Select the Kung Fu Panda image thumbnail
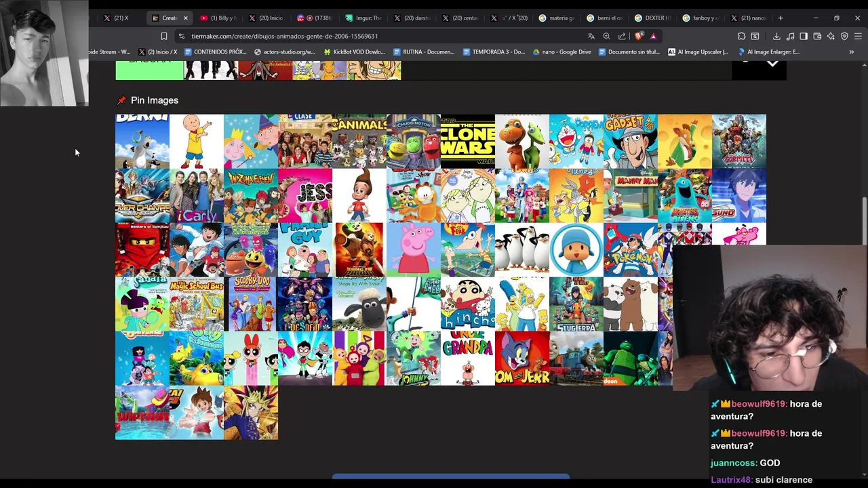The image size is (868, 488). click(x=359, y=249)
